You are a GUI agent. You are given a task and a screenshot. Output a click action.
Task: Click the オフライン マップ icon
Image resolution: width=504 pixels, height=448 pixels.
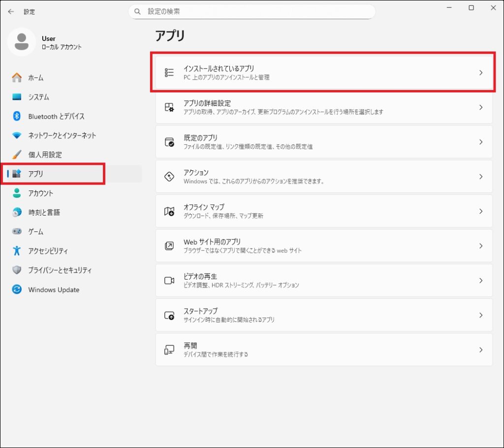(x=169, y=211)
